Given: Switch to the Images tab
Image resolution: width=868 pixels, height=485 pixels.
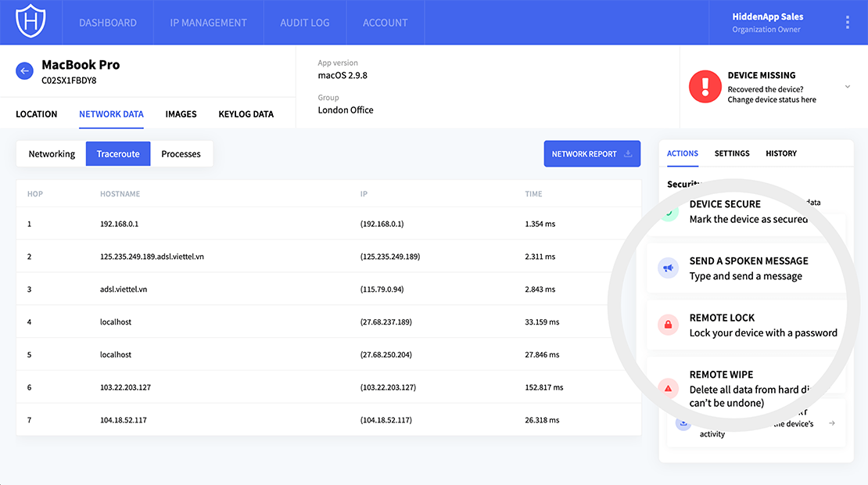Looking at the screenshot, I should (x=181, y=114).
